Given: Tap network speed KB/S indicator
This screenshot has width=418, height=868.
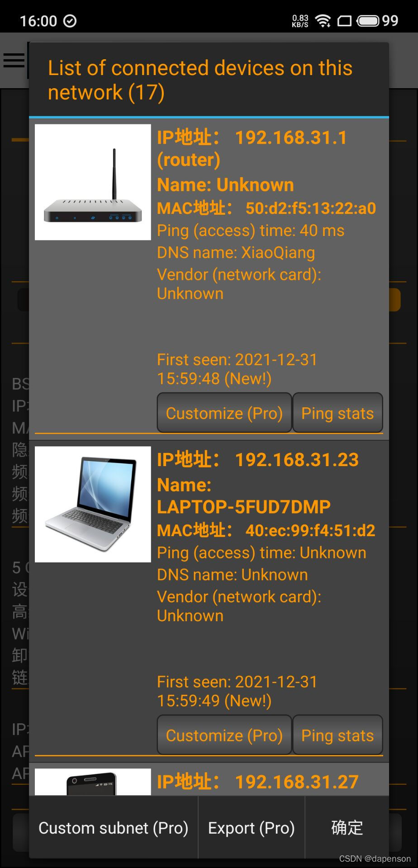Looking at the screenshot, I should pyautogui.click(x=300, y=21).
